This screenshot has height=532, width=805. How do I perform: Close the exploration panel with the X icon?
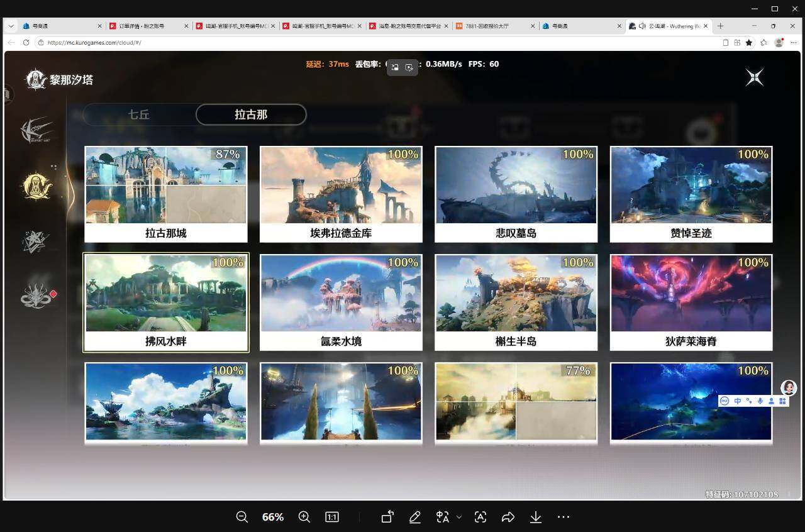click(x=755, y=77)
